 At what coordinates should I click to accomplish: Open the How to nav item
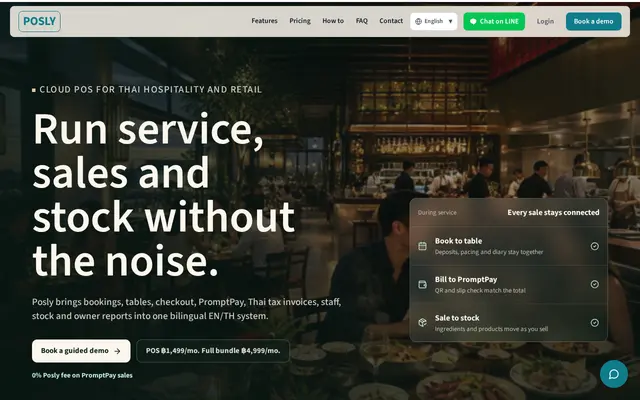click(x=333, y=21)
